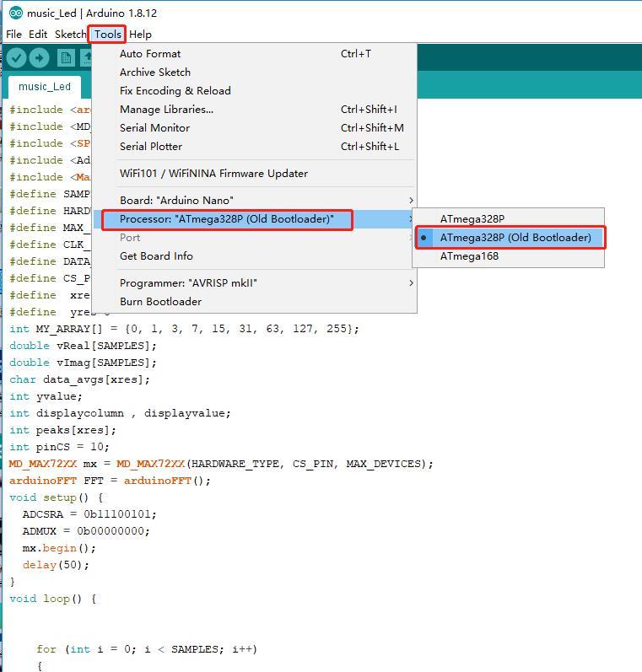
Task: Launch the Serial Plotter
Action: coord(254,147)
